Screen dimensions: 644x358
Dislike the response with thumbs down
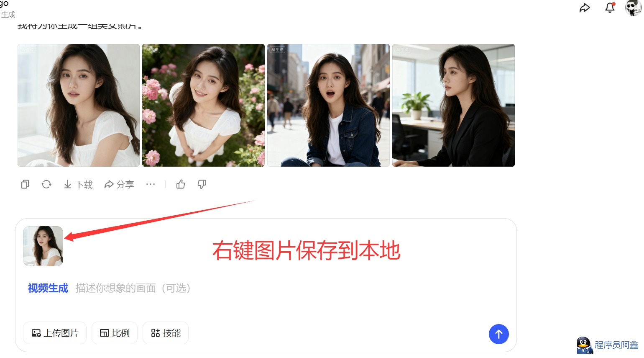click(202, 184)
